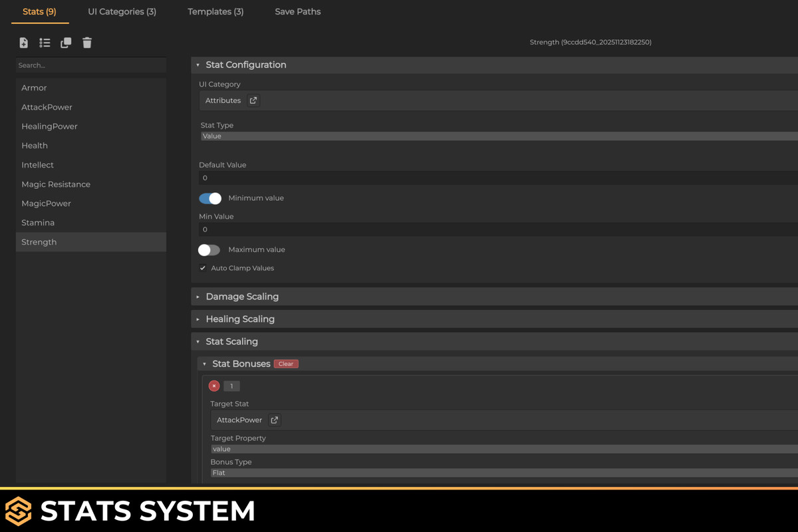The height and width of the screenshot is (532, 798).
Task: Click inside the Search field
Action: click(90, 65)
